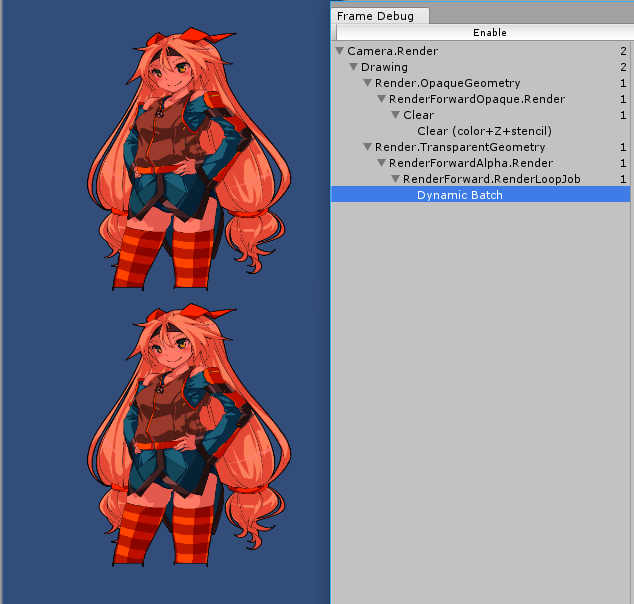Viewport: 634px width, 604px height.
Task: Select the RenderForward.RenderLoopJob row label
Action: tap(491, 179)
